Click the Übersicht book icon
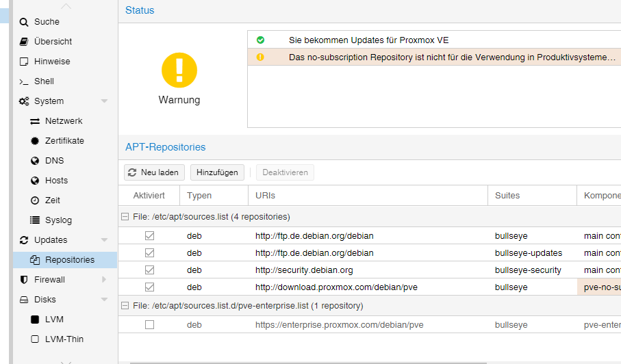Viewport: 621px width, 364px height. click(24, 42)
